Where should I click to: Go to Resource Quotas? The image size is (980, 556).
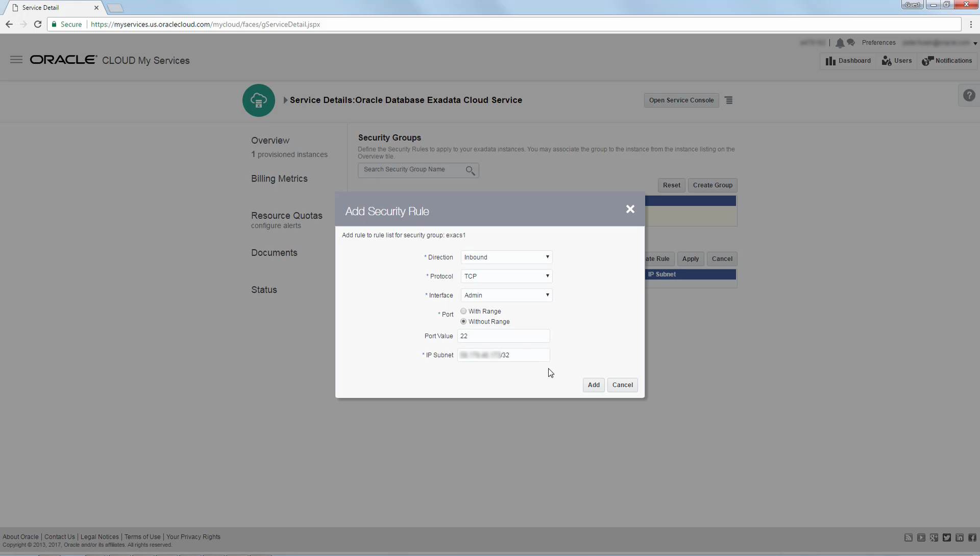287,216
